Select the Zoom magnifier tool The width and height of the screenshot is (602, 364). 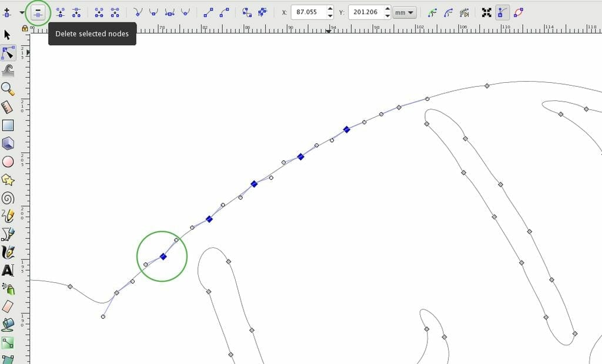[x=8, y=89]
